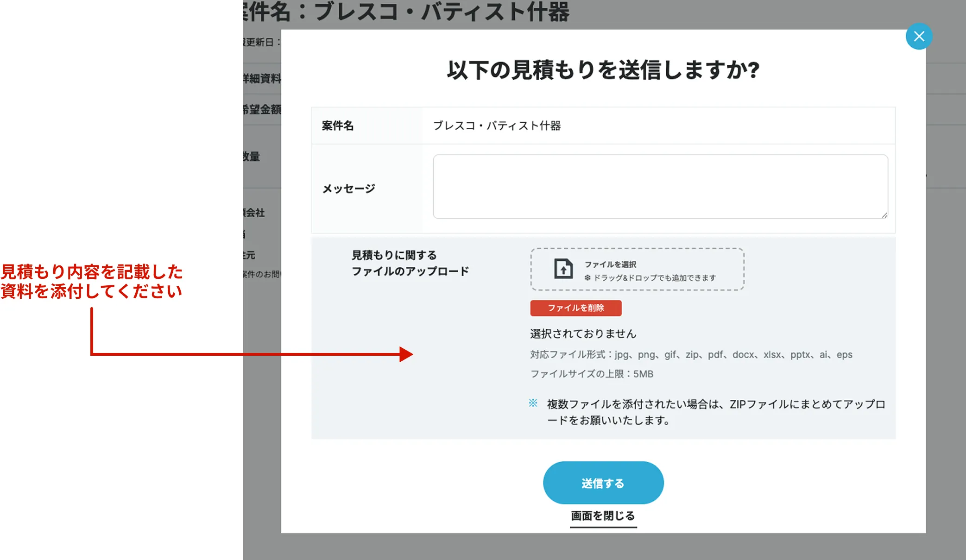This screenshot has height=560, width=966.
Task: Click the 送信する button
Action: pos(603,483)
